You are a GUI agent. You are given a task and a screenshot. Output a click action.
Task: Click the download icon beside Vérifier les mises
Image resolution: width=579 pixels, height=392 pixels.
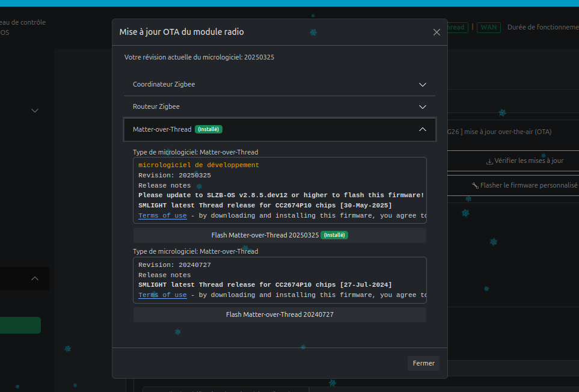(489, 161)
